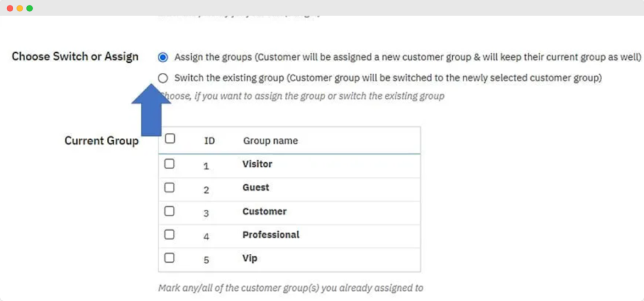Click the 'Group name' column header
The height and width of the screenshot is (301, 644).
coord(270,141)
